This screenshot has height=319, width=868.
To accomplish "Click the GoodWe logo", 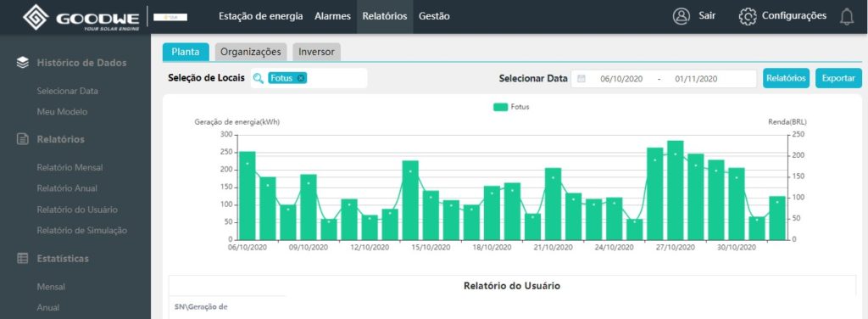I will [x=81, y=17].
